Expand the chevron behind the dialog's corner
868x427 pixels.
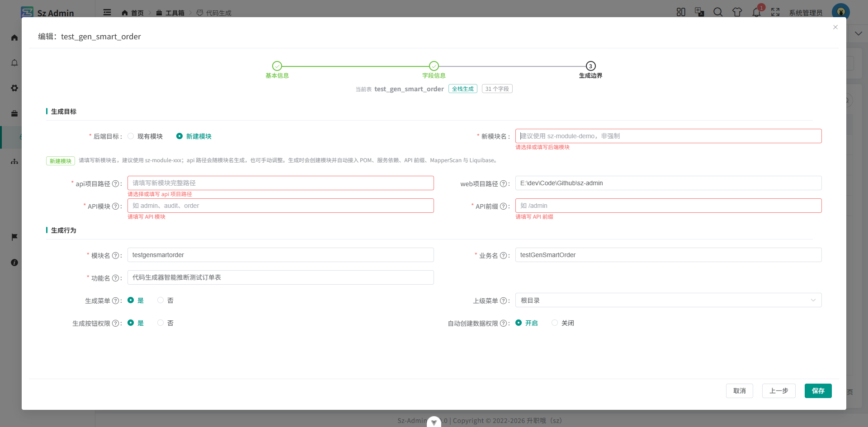coord(858,33)
